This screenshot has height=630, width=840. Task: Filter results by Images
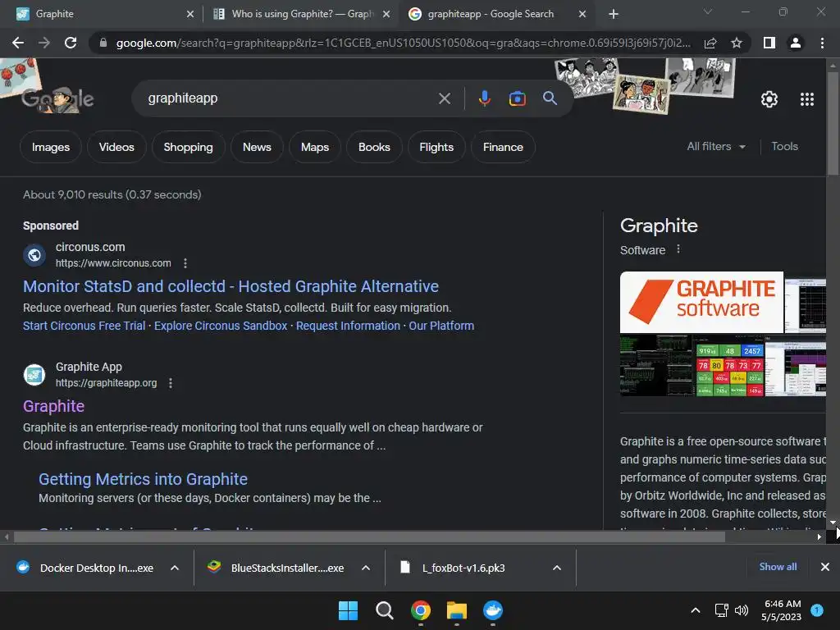click(x=51, y=147)
